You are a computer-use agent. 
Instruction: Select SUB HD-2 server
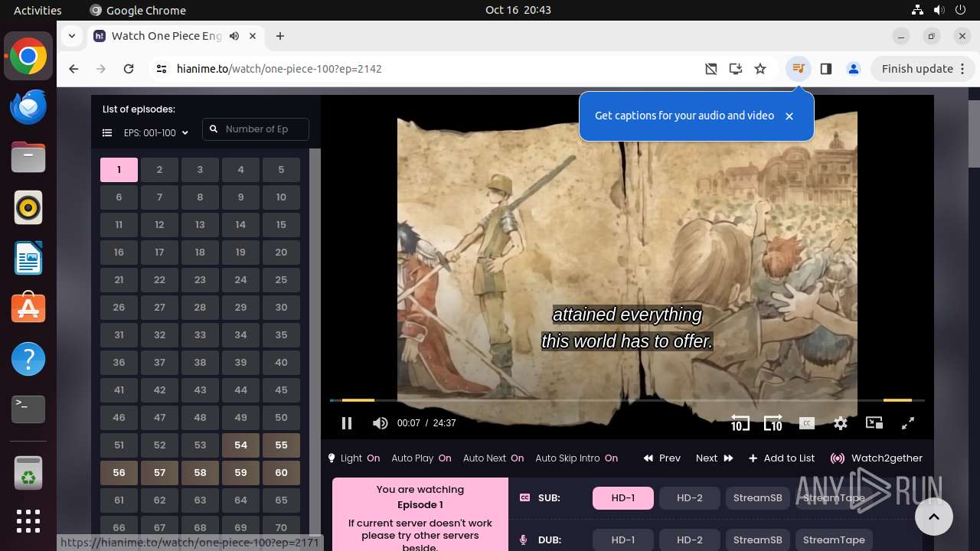pyautogui.click(x=690, y=498)
